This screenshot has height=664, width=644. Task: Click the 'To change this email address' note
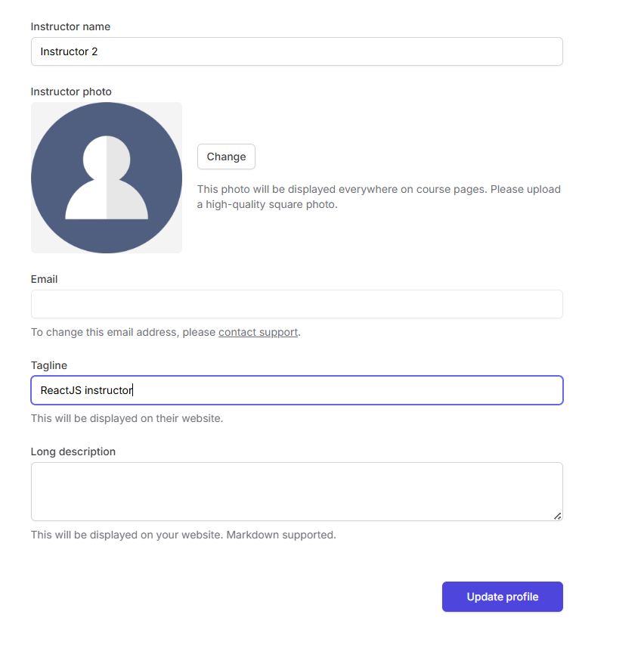pyautogui.click(x=123, y=332)
